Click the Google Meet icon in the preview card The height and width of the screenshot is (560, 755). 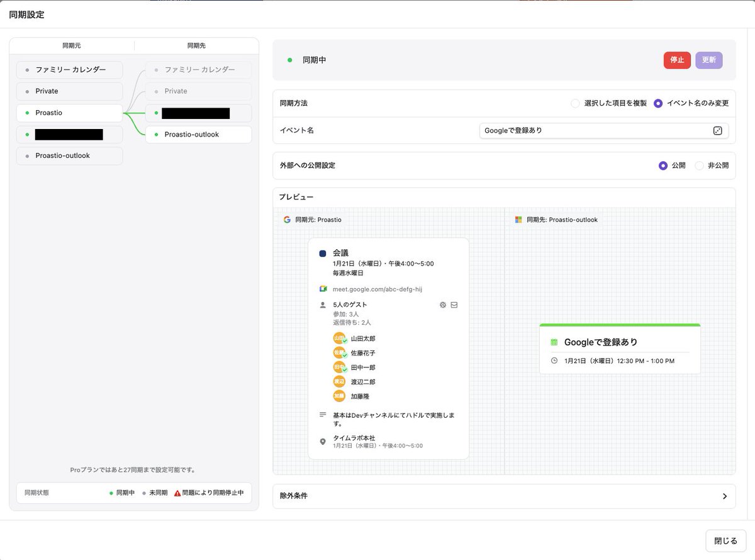click(x=323, y=289)
